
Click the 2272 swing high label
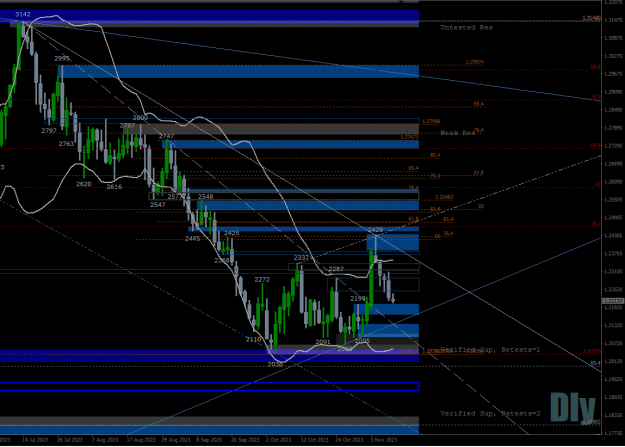click(262, 280)
